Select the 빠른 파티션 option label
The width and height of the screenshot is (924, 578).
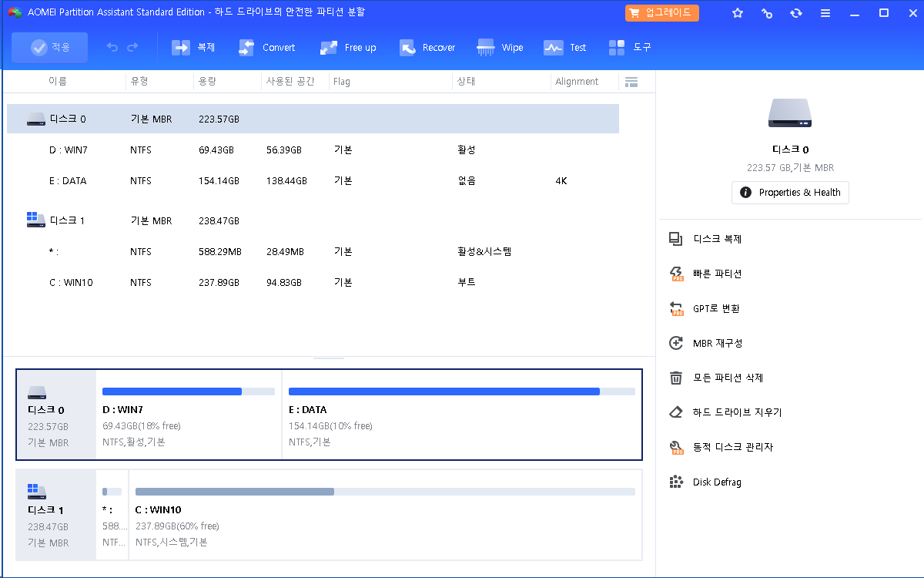click(717, 274)
